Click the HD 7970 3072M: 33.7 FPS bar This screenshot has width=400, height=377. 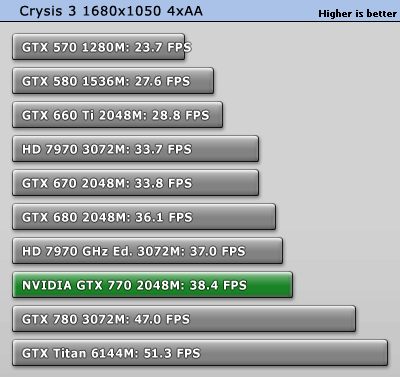point(136,149)
